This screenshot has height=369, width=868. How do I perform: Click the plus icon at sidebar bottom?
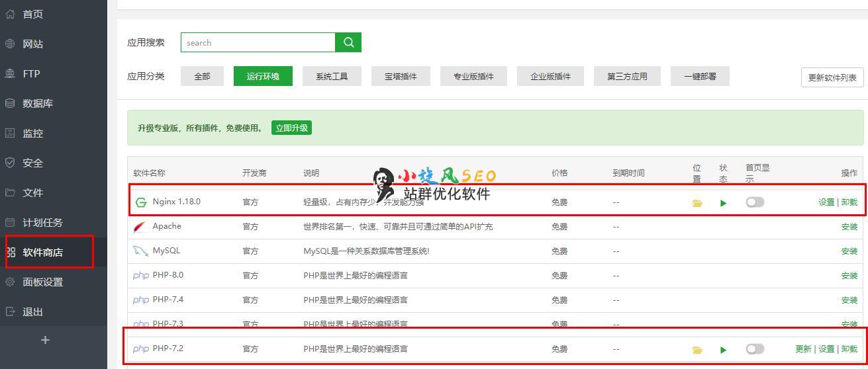(x=45, y=340)
